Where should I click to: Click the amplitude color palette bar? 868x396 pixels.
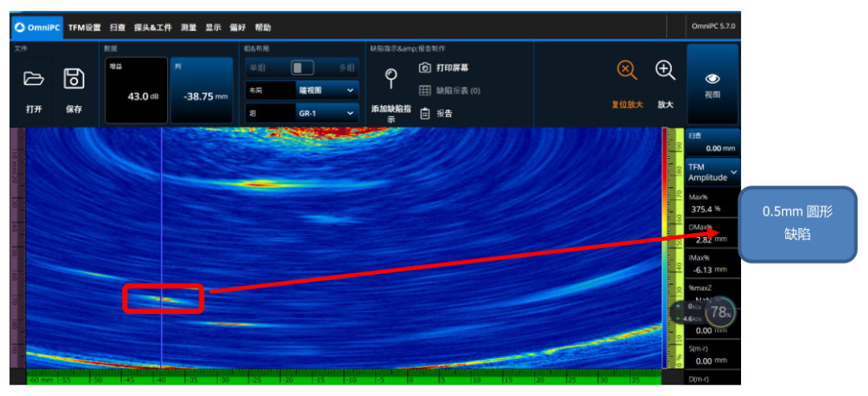[x=665, y=247]
